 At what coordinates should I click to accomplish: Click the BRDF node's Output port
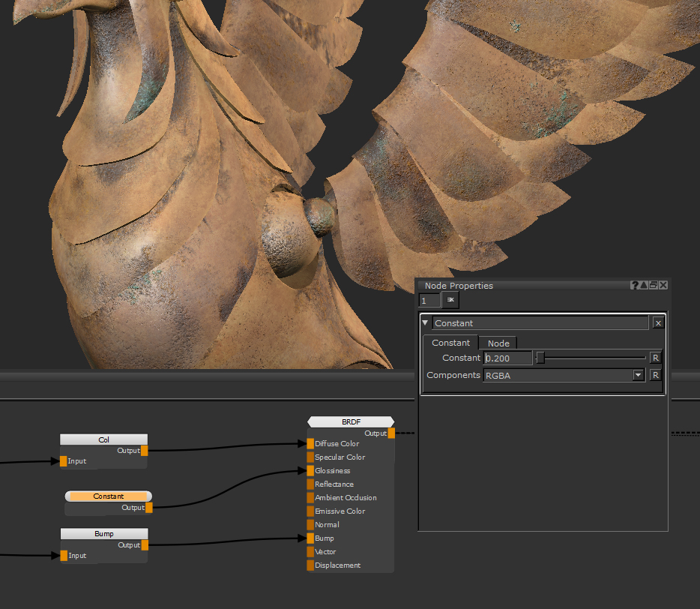click(x=391, y=433)
